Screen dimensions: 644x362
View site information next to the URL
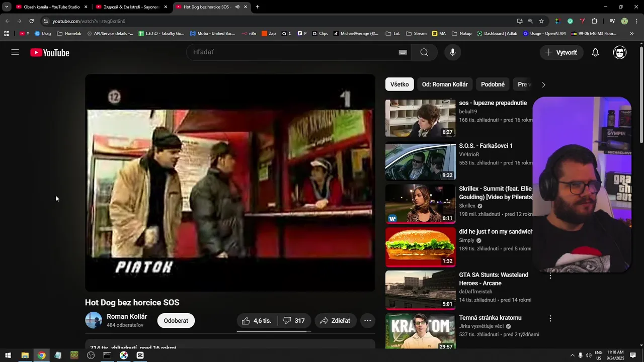click(x=46, y=21)
